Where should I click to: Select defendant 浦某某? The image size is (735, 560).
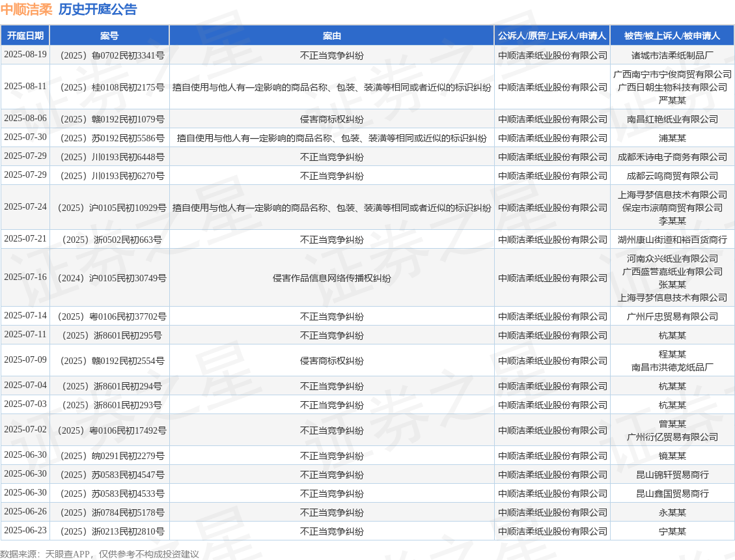[673, 138]
